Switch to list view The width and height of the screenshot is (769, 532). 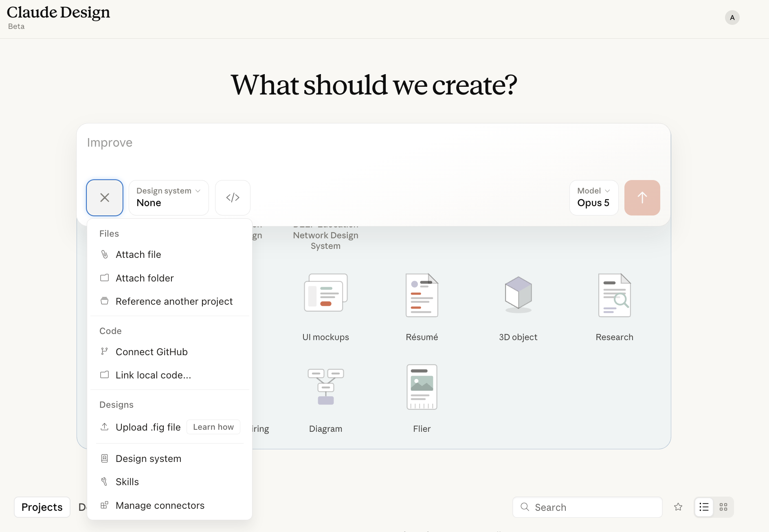[x=704, y=507]
